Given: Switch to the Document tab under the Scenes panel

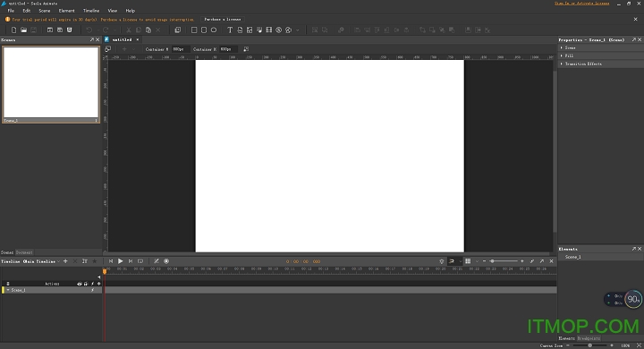Looking at the screenshot, I should tap(24, 252).
